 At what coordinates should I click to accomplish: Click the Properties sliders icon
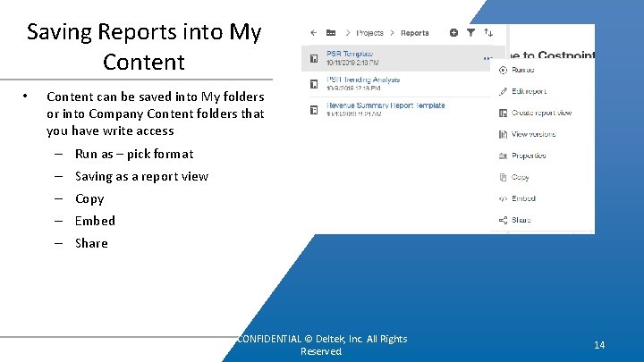503,156
